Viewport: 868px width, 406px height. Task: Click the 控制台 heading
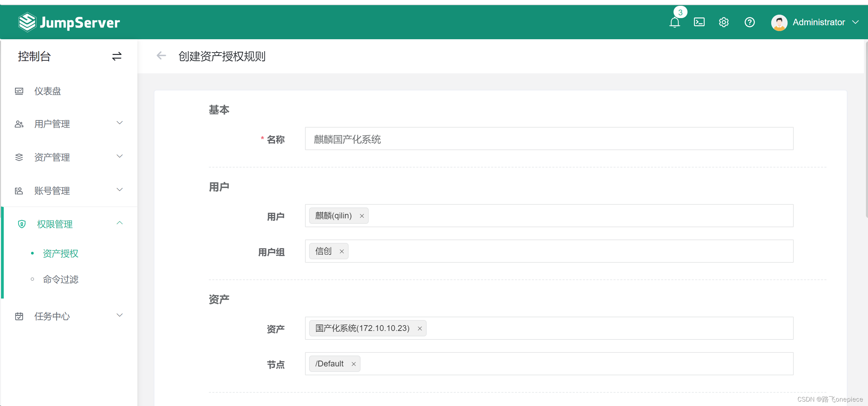[x=34, y=56]
